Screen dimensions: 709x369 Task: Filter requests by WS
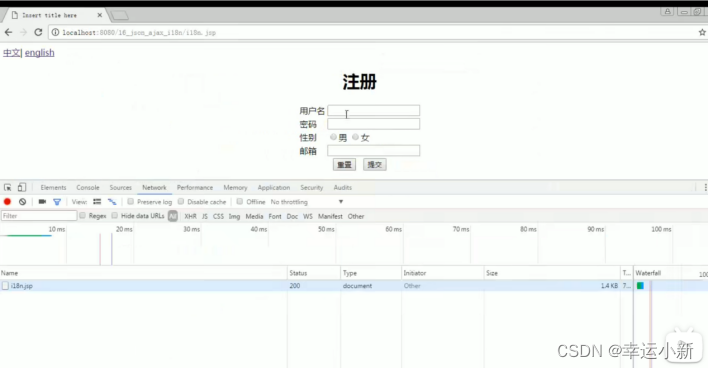pos(308,216)
